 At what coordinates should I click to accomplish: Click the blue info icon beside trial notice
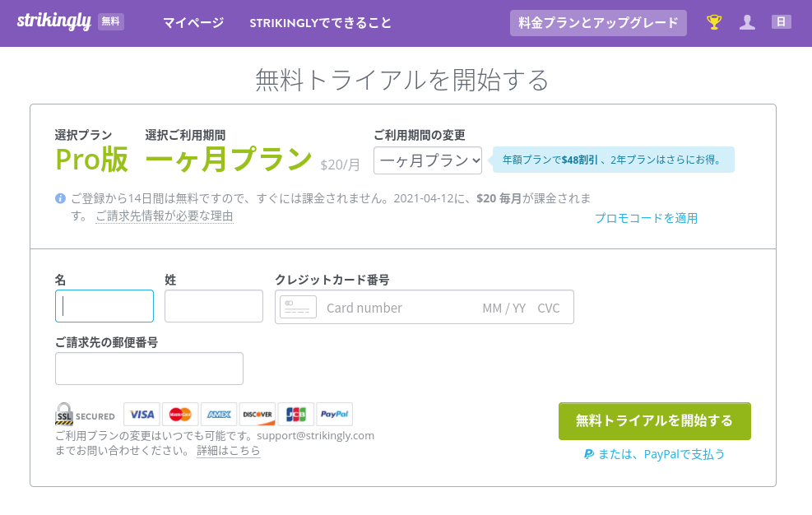(x=60, y=198)
